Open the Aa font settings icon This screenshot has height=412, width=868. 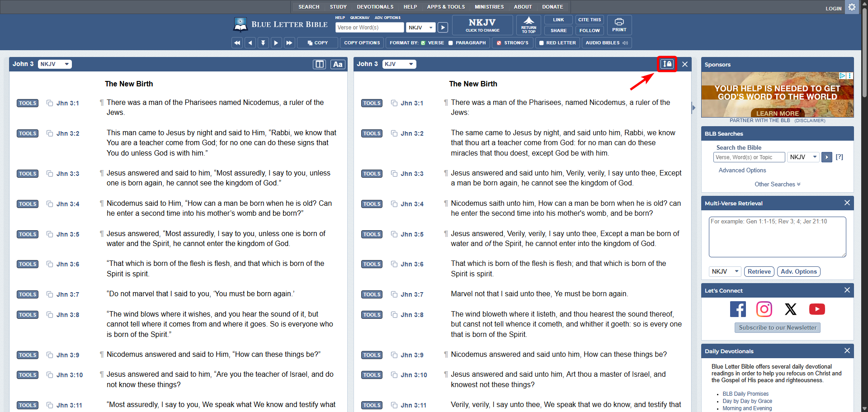[x=338, y=64]
